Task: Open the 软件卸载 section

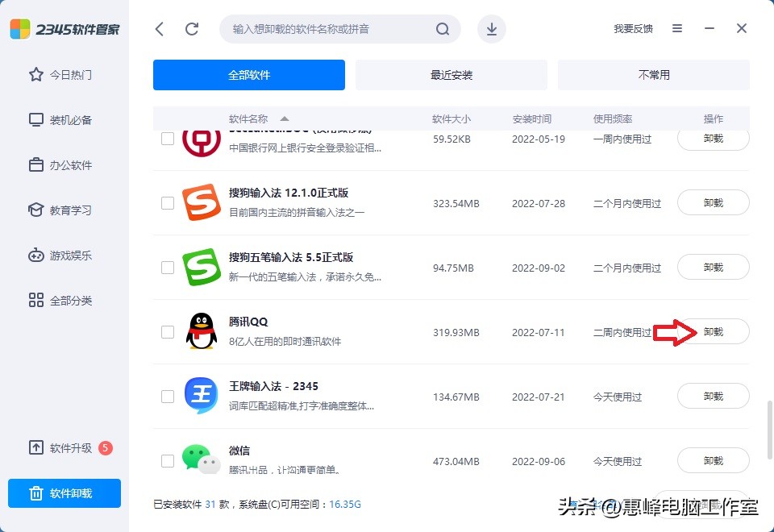Action: click(x=64, y=493)
